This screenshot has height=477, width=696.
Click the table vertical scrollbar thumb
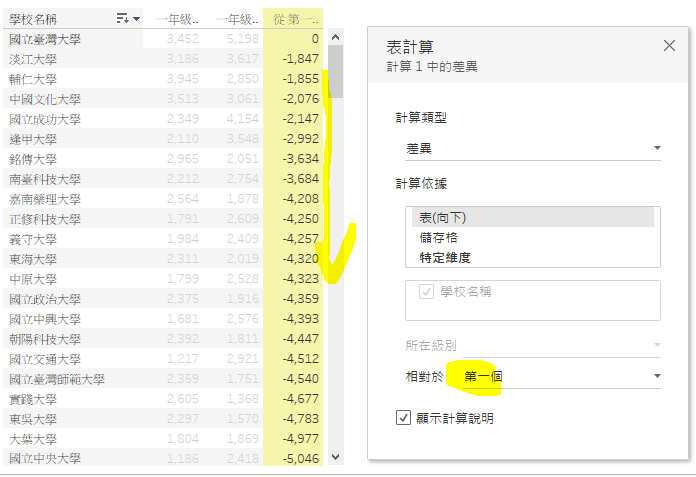pyautogui.click(x=336, y=71)
